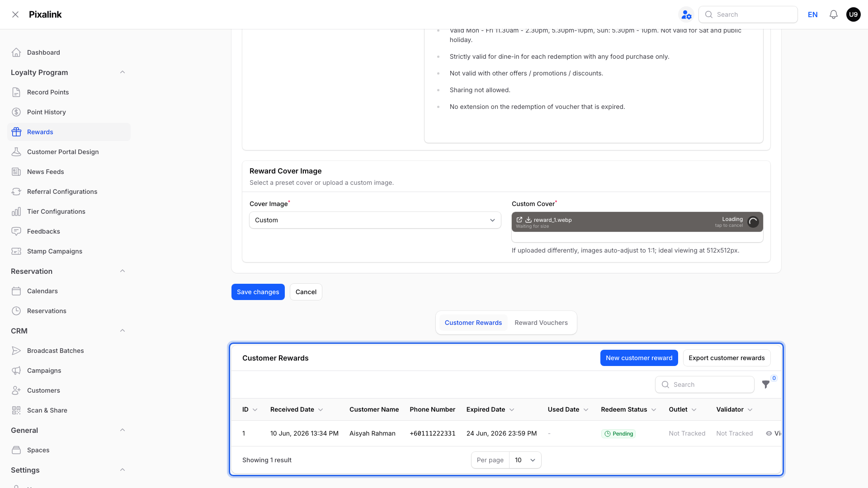Click Save changes button
The width and height of the screenshot is (868, 488).
[258, 292]
